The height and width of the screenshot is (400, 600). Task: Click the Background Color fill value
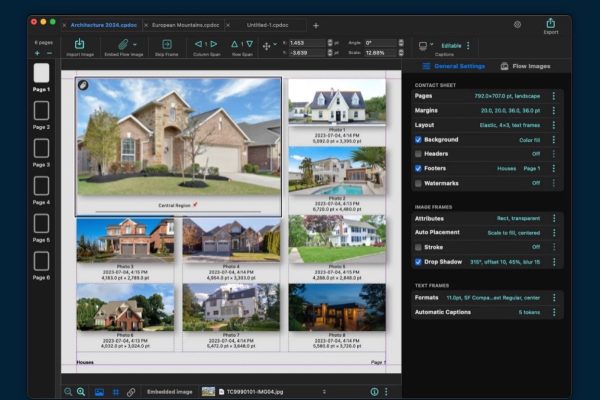coord(529,140)
